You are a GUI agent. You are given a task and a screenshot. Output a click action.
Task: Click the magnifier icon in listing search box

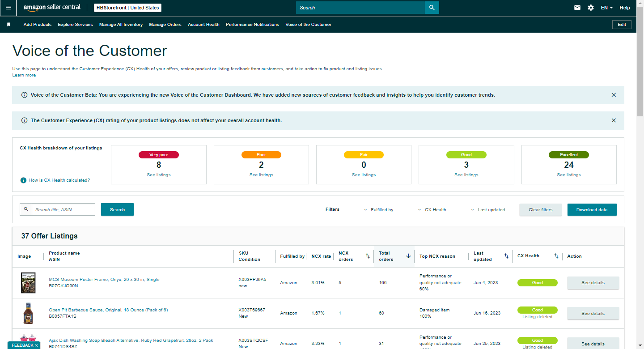pyautogui.click(x=26, y=209)
